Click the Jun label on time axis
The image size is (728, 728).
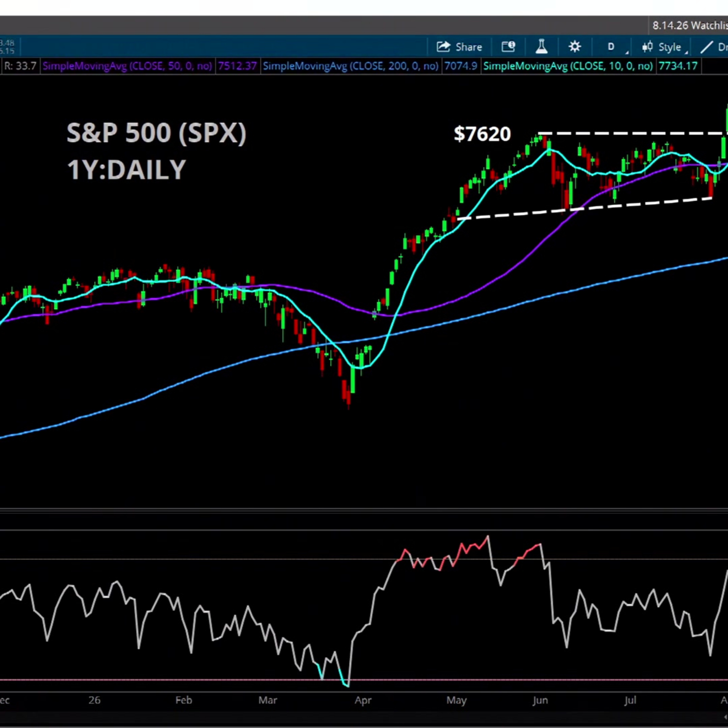[540, 700]
